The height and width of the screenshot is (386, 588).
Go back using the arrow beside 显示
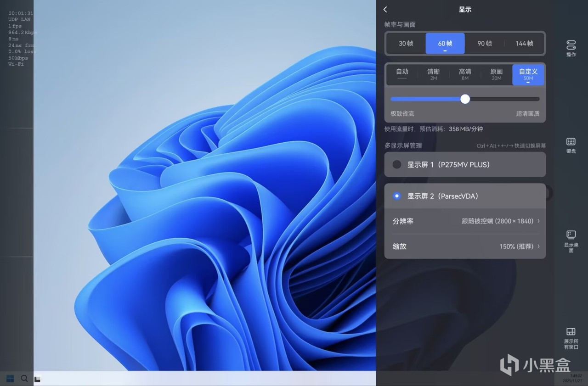coord(385,10)
